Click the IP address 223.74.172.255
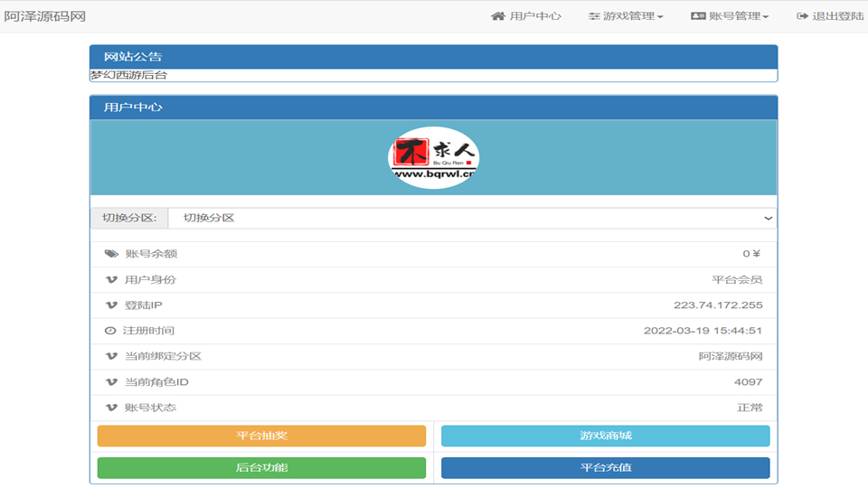The width and height of the screenshot is (868, 488). pyautogui.click(x=718, y=305)
